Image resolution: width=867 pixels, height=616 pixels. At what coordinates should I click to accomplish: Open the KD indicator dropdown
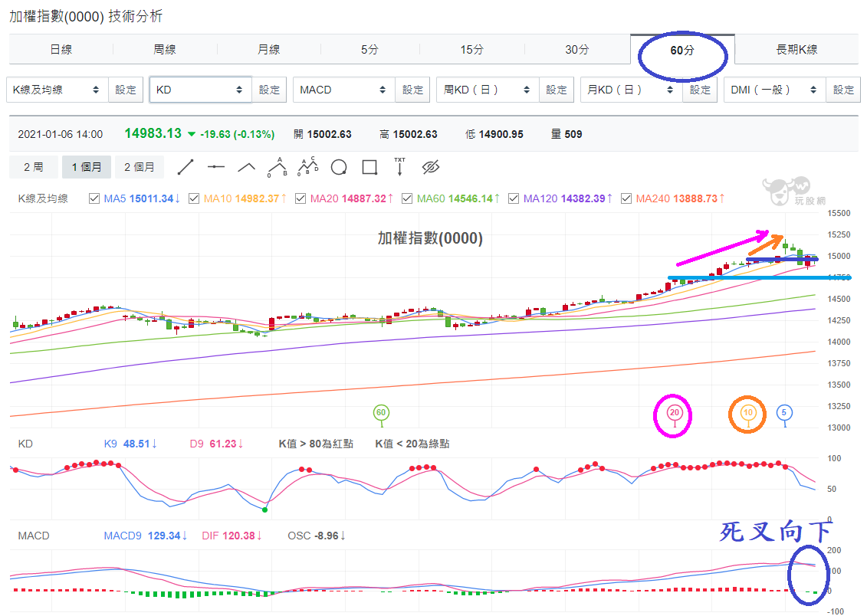tap(201, 90)
